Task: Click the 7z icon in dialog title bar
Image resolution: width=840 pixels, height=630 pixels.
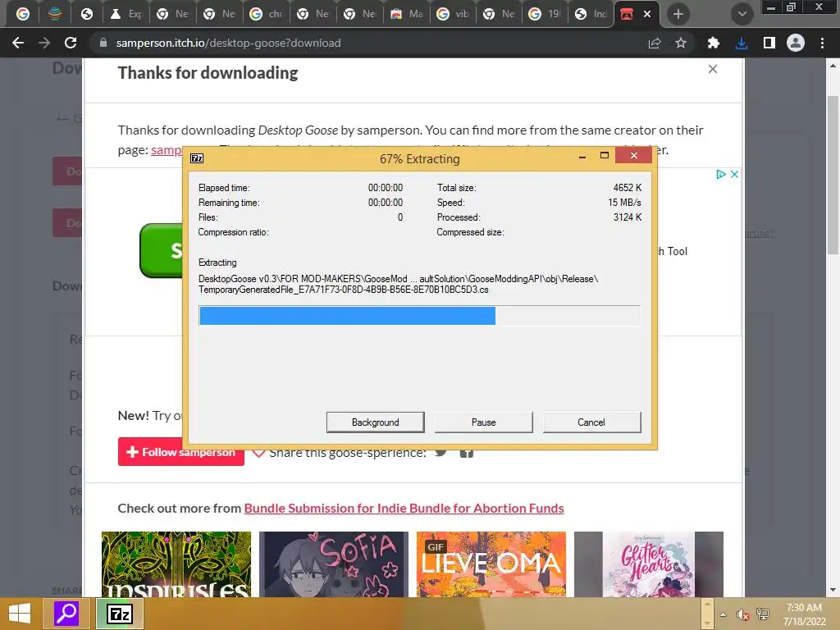Action: [x=197, y=158]
